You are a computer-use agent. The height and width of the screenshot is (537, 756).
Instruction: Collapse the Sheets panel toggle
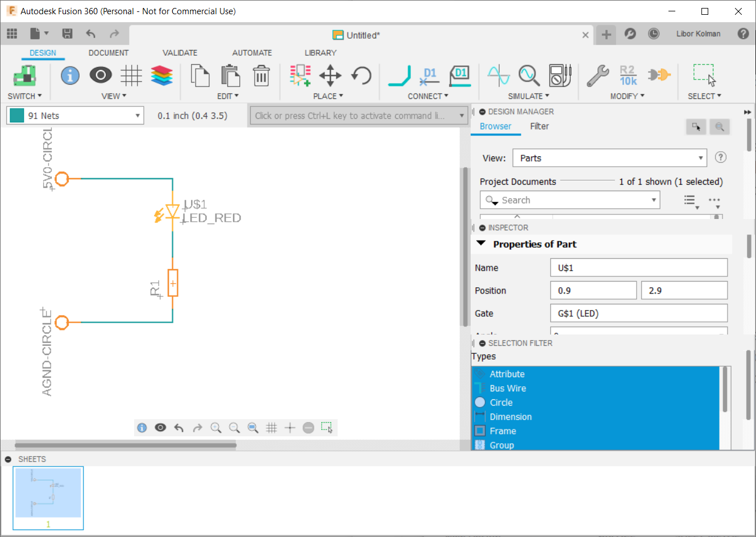coord(8,459)
